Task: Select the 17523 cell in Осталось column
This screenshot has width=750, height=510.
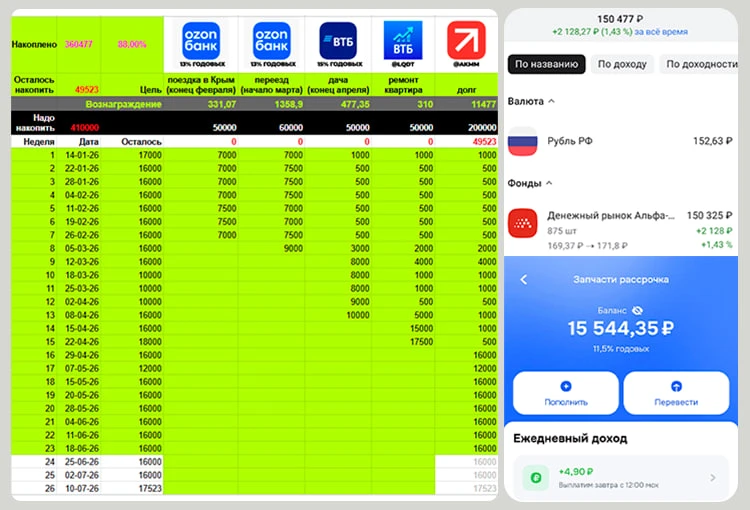Action: click(x=132, y=488)
